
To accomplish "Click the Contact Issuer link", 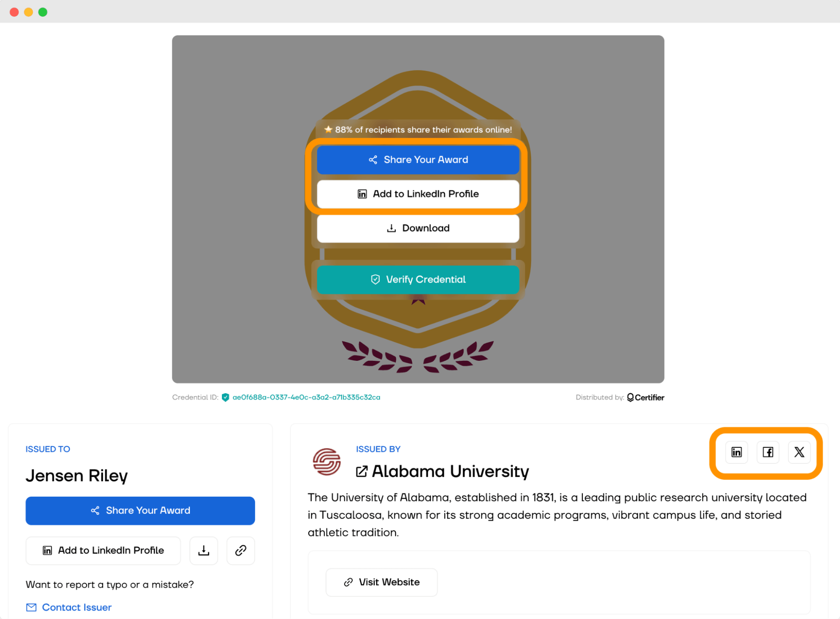I will click(77, 607).
